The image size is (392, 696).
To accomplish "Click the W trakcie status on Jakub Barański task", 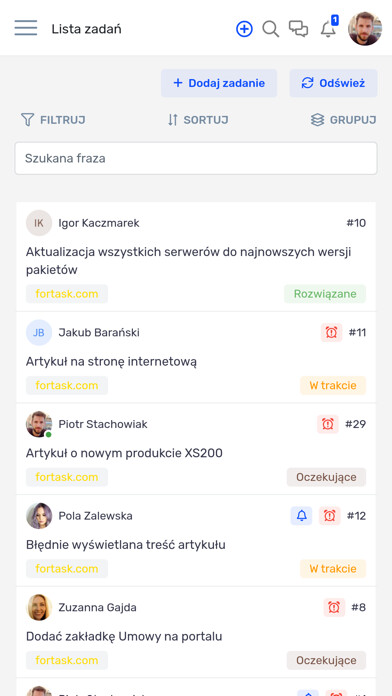I will tap(333, 385).
